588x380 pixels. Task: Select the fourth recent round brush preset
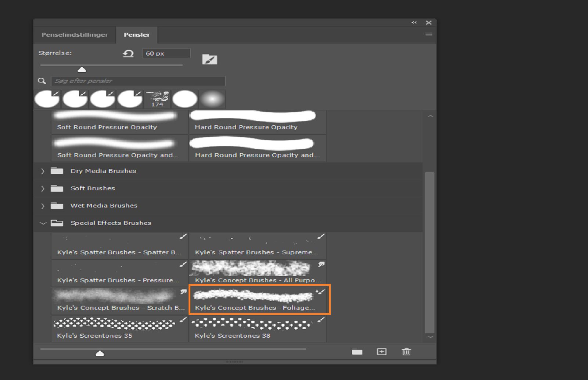(130, 99)
